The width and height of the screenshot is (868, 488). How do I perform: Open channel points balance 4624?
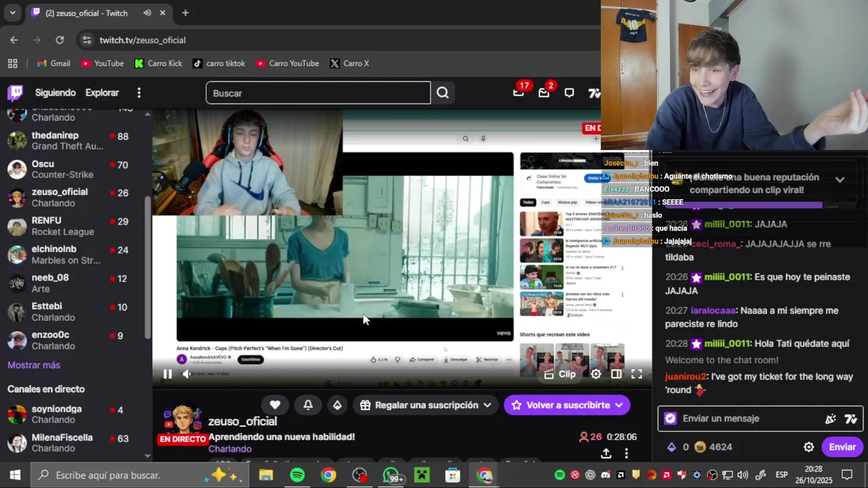713,447
